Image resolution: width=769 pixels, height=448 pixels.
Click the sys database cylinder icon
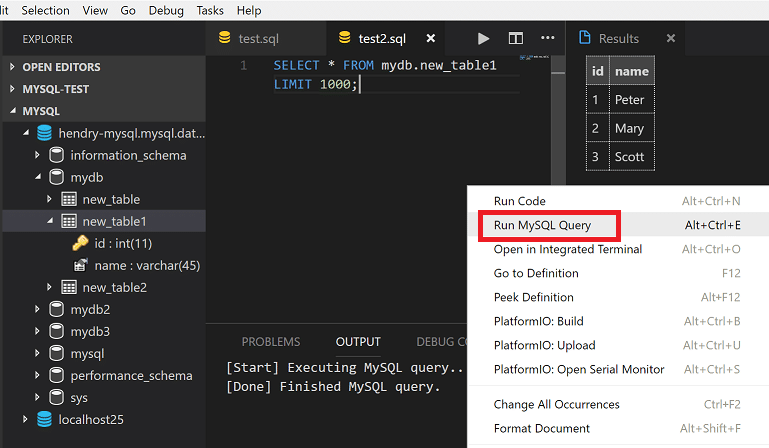pos(56,397)
